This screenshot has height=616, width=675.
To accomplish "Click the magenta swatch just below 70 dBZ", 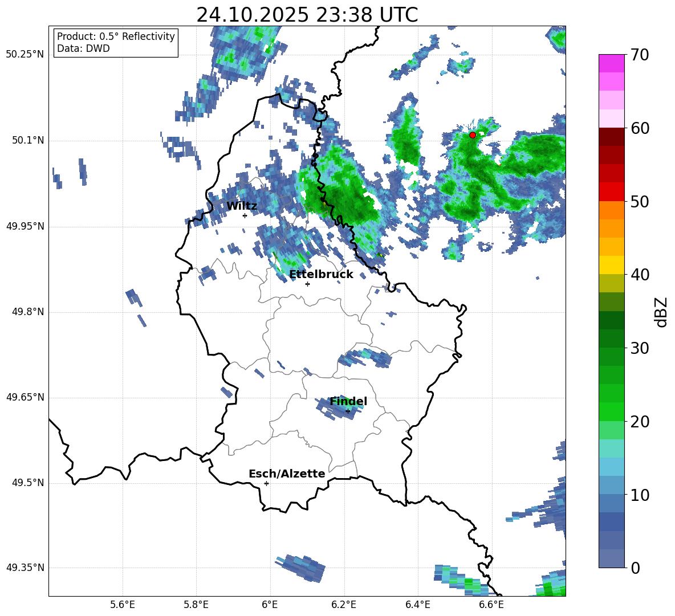I will tap(612, 63).
